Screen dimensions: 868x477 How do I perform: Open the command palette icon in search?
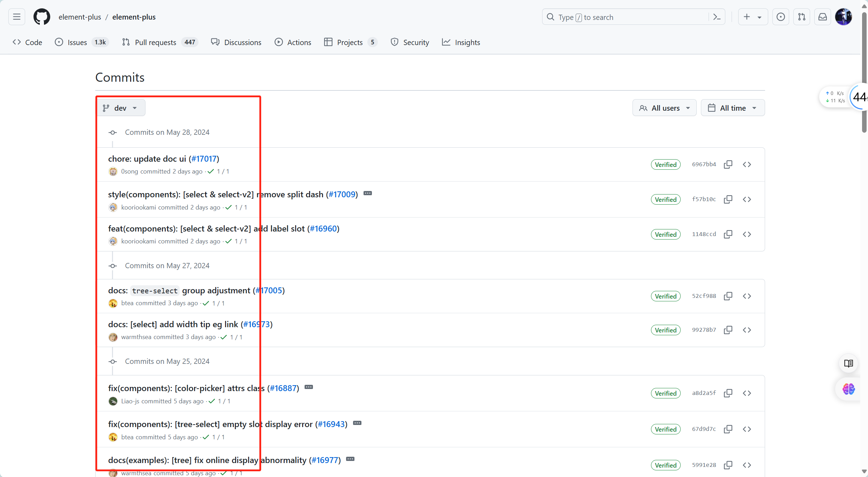click(717, 17)
